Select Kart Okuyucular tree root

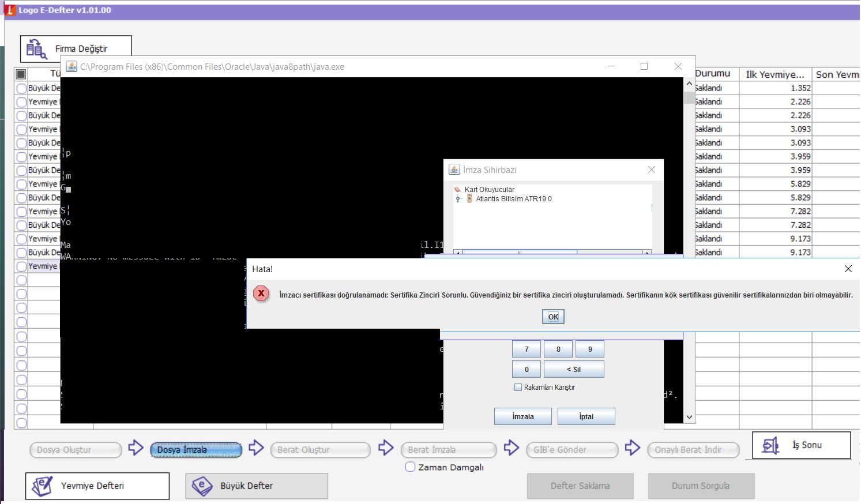click(x=489, y=189)
